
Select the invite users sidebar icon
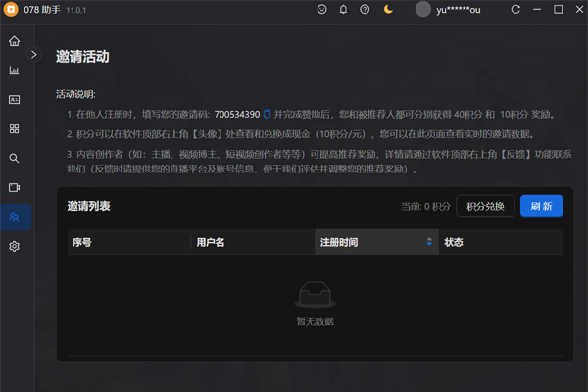tap(14, 217)
